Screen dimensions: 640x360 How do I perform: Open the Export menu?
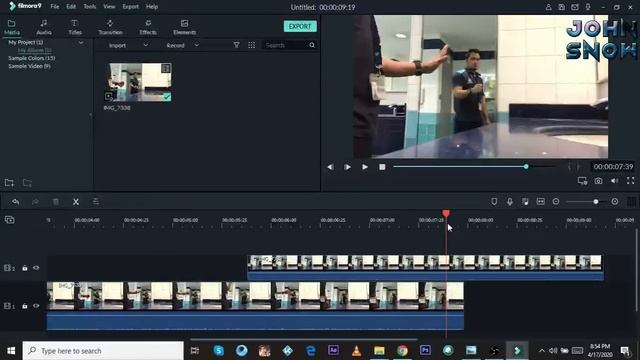(x=131, y=7)
